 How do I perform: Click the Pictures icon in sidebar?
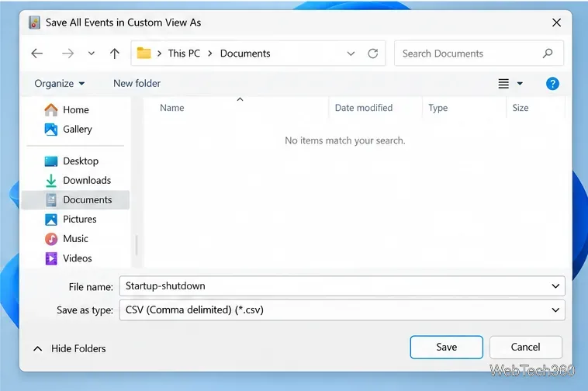point(51,220)
